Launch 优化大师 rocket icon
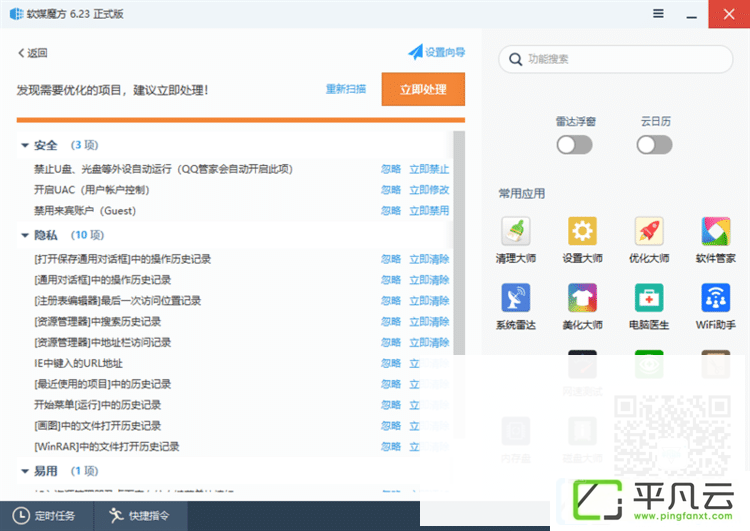The width and height of the screenshot is (750, 531). click(x=649, y=231)
